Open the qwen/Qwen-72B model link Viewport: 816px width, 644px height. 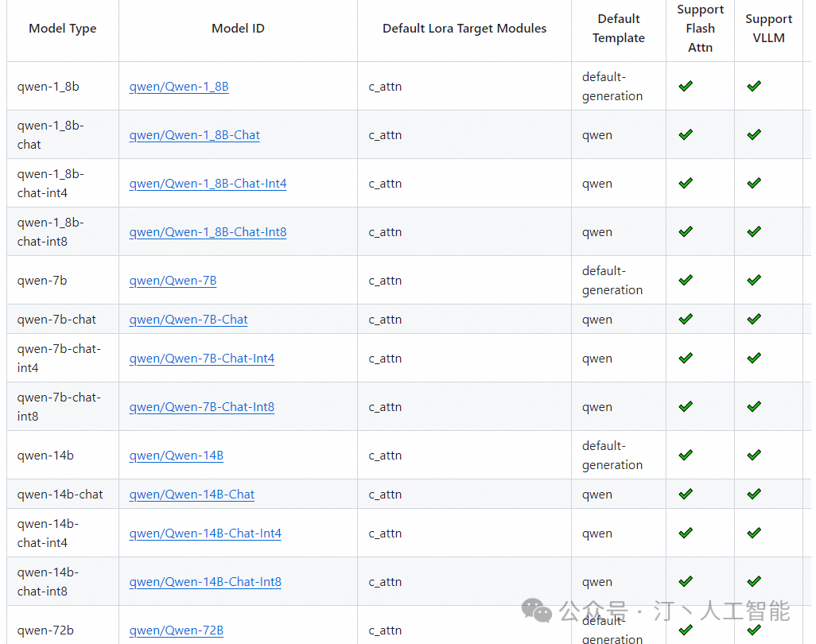pos(177,630)
